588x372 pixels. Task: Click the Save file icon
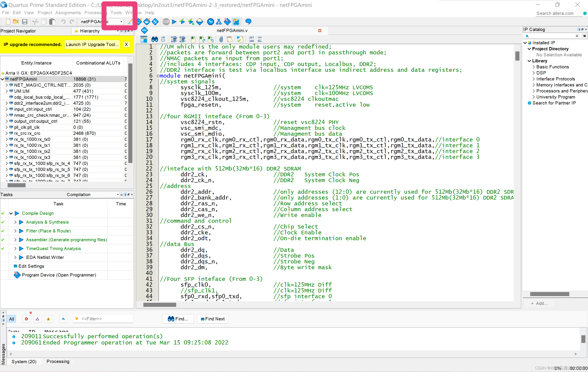click(x=25, y=22)
